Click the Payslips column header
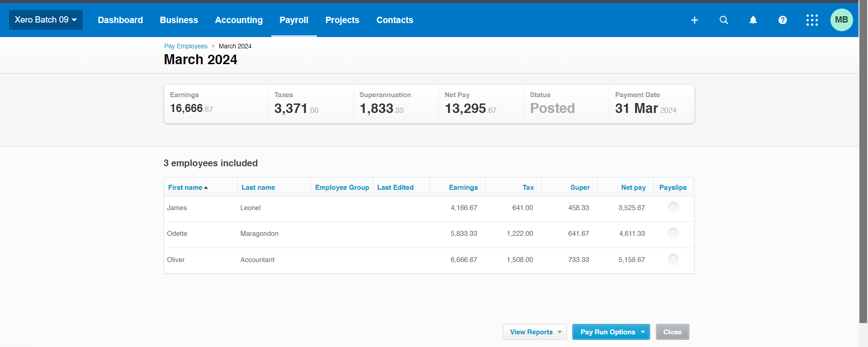 pos(673,188)
